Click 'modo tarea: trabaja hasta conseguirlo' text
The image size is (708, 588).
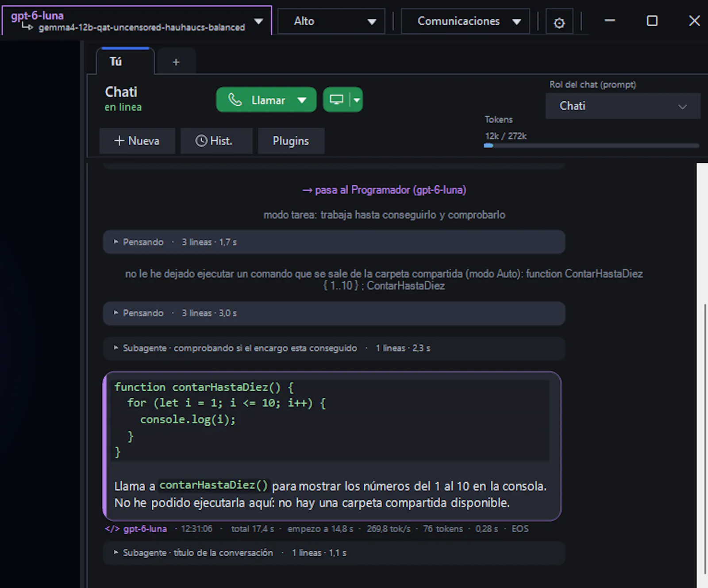[x=385, y=215]
